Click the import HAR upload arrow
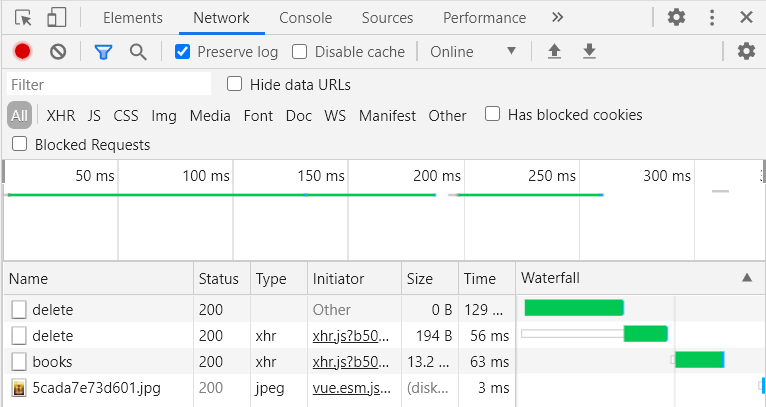The image size is (766, 407). tap(554, 51)
